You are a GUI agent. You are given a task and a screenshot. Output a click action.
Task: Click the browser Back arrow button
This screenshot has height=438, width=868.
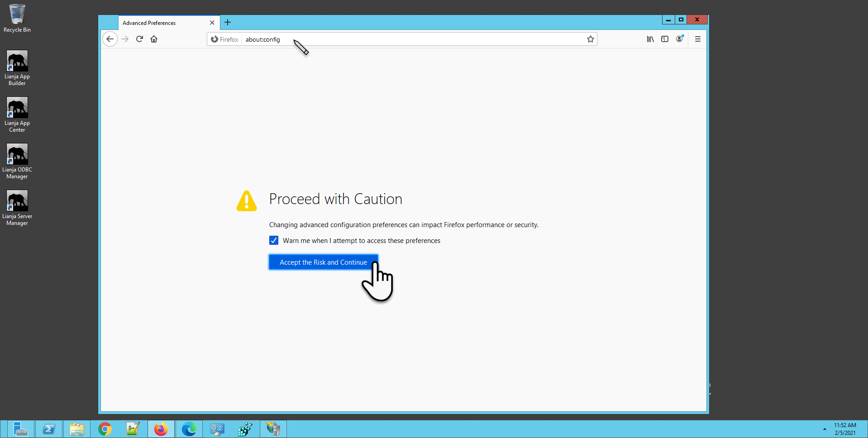[x=110, y=39]
